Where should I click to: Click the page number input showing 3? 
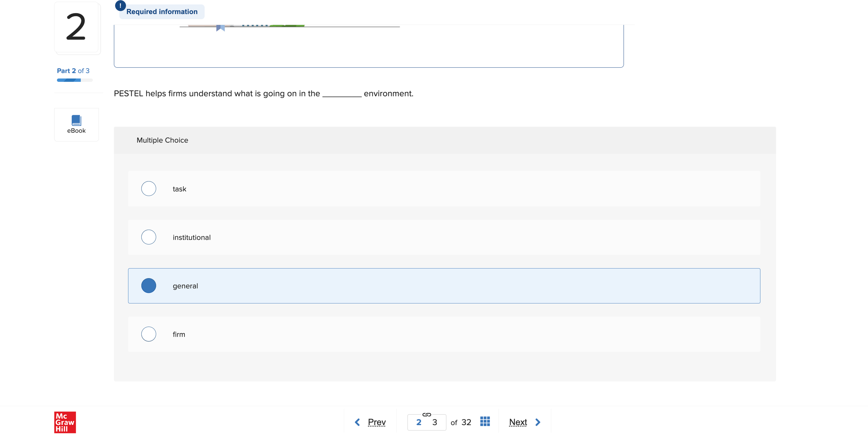[x=435, y=422]
